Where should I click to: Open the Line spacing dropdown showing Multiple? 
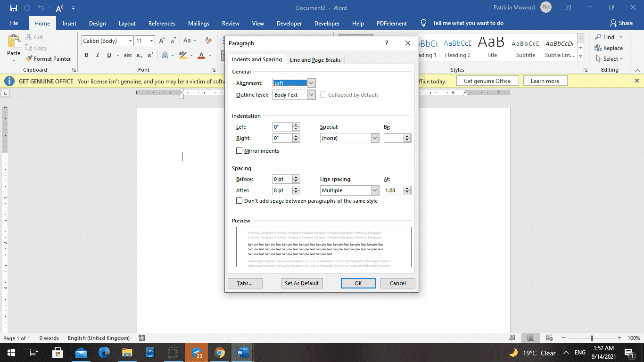[375, 190]
